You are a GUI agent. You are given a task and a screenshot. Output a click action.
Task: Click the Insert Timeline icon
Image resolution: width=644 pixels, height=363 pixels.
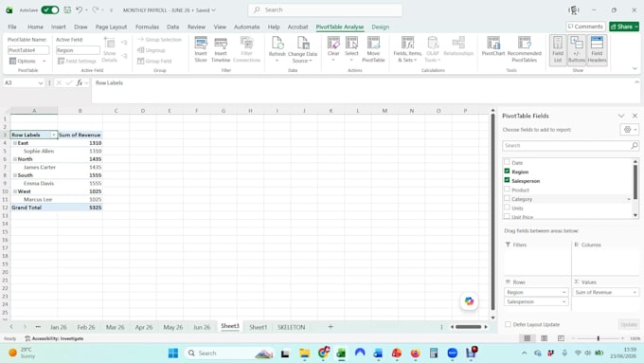click(221, 49)
